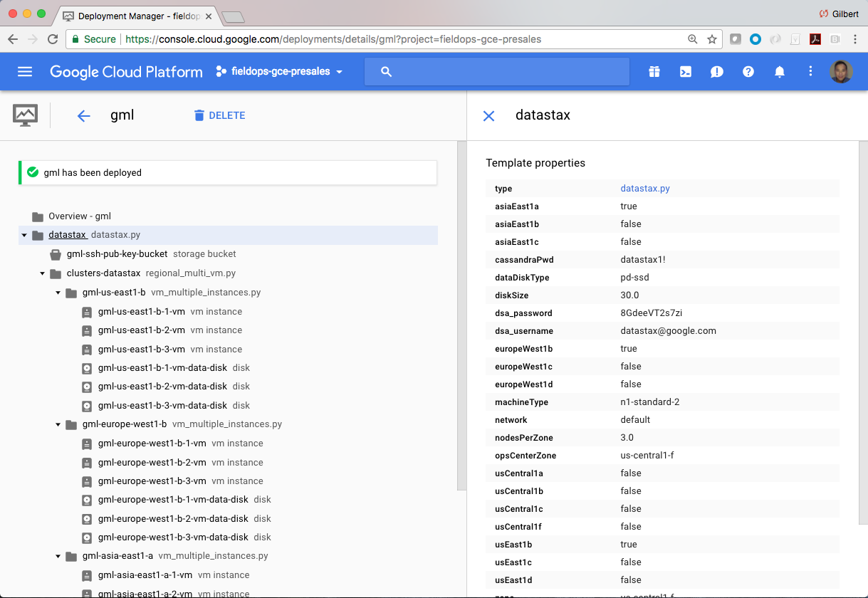Open the hamburger navigation menu

click(x=25, y=71)
